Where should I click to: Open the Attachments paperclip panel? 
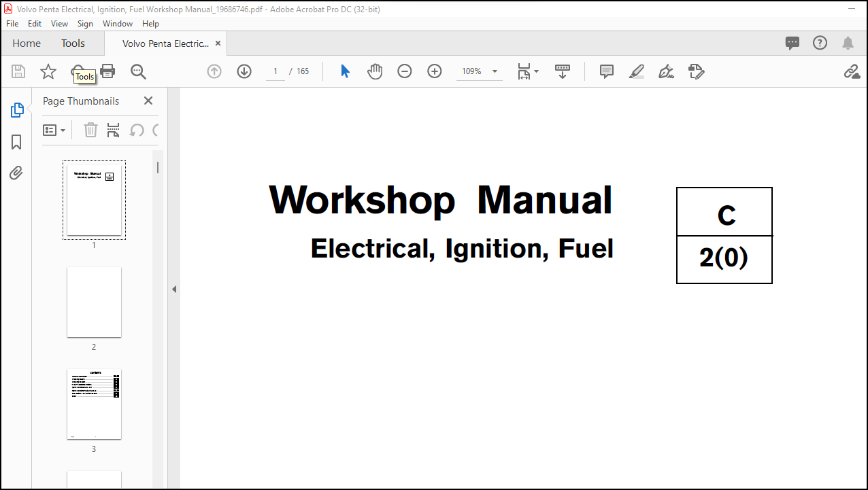point(16,173)
